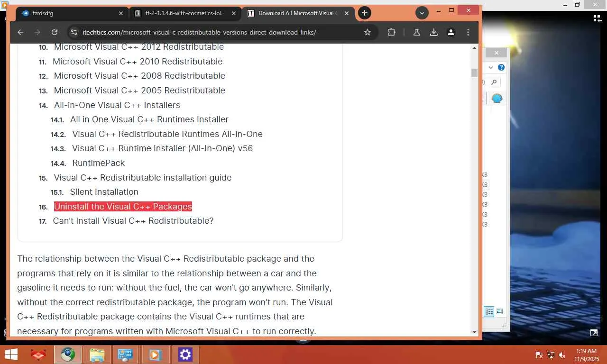Open Microsoft Visual C++ 2012 Redistributable link

(139, 47)
